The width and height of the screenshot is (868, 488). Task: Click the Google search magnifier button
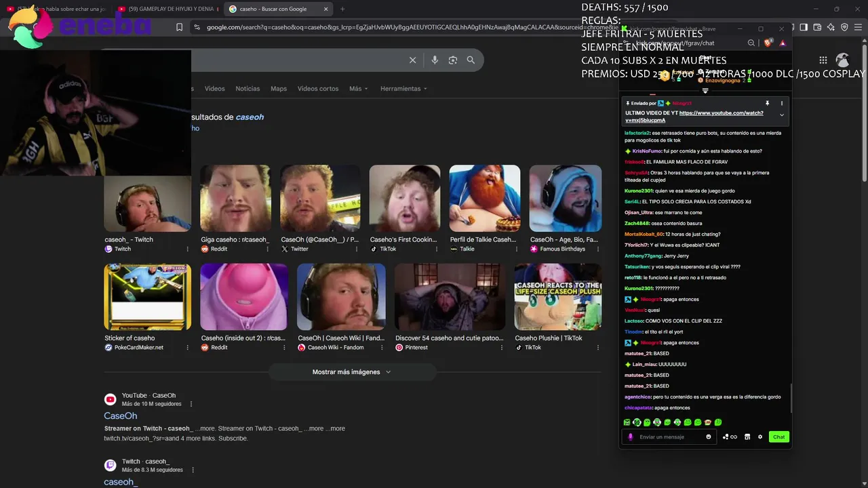[x=471, y=60]
